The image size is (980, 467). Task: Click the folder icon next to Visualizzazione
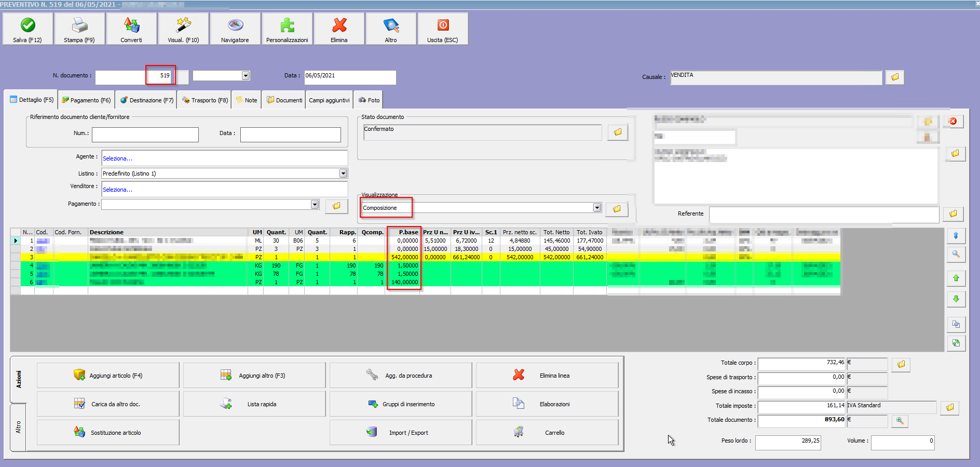pos(617,209)
